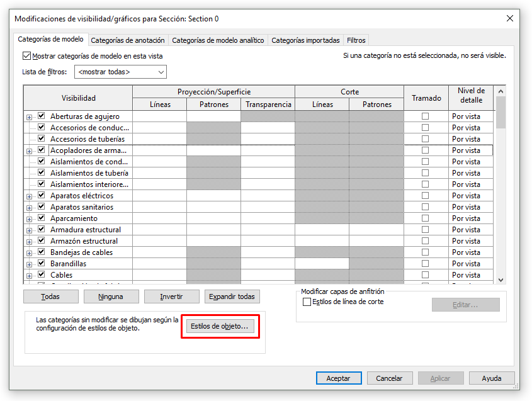The height and width of the screenshot is (401, 532).
Task: Click Nivel de detalle cell for Aparcamiento
Action: (x=470, y=218)
